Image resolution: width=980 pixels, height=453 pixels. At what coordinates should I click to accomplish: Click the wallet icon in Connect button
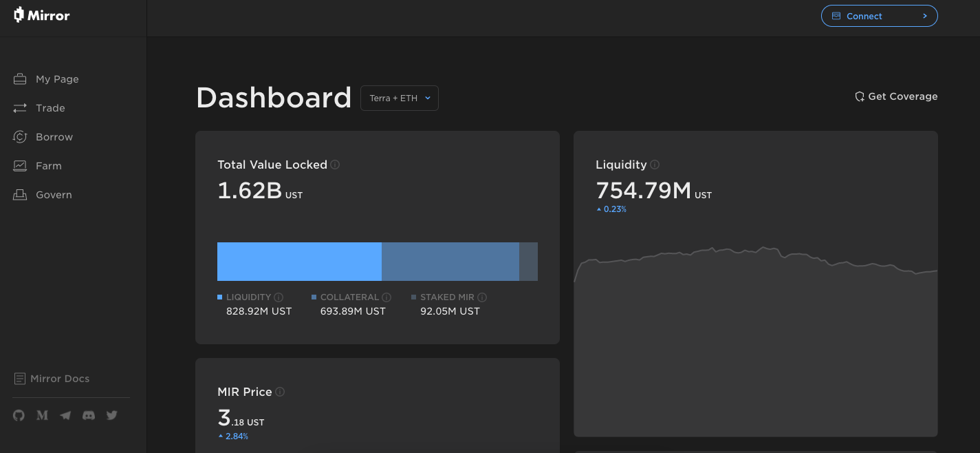click(x=836, y=16)
